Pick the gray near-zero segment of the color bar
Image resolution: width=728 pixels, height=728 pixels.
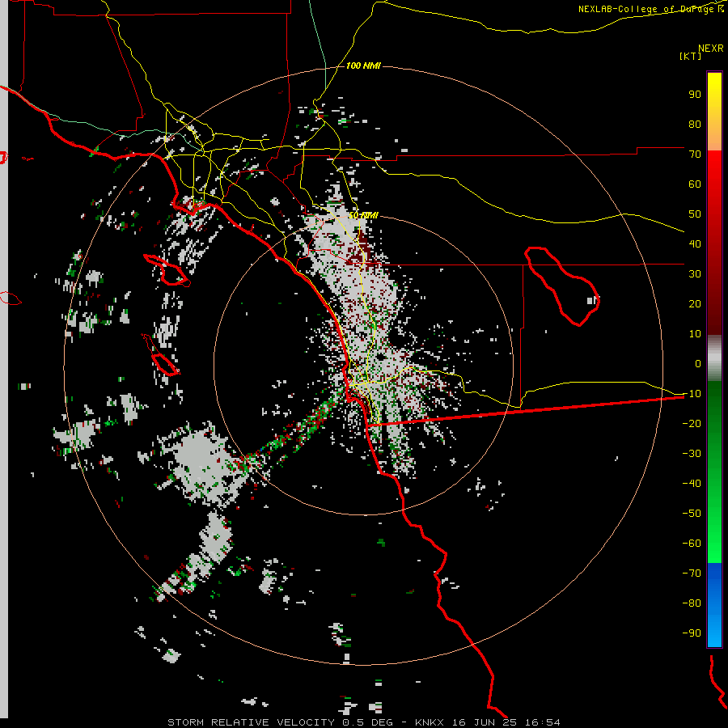[714, 358]
